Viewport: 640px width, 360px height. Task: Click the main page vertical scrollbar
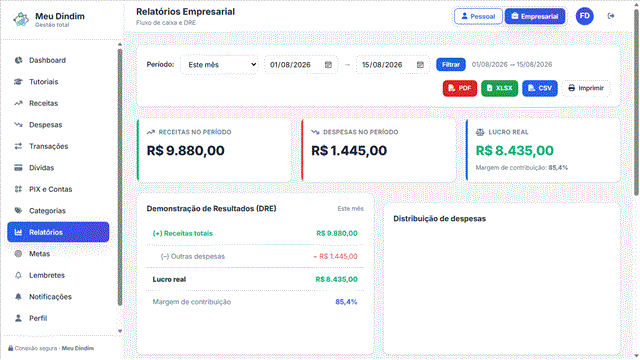[x=636, y=102]
